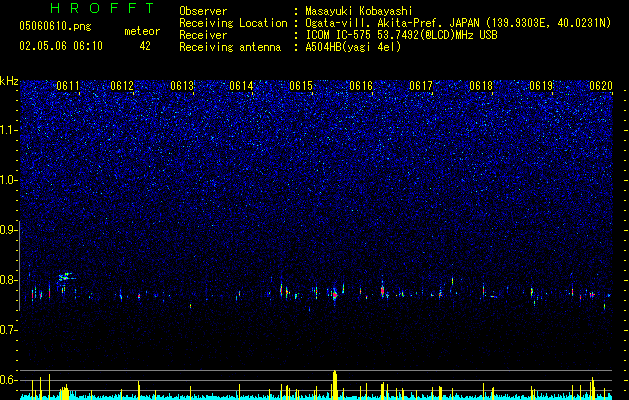Click the meteor count 42
629x400 pixels.
(x=145, y=46)
